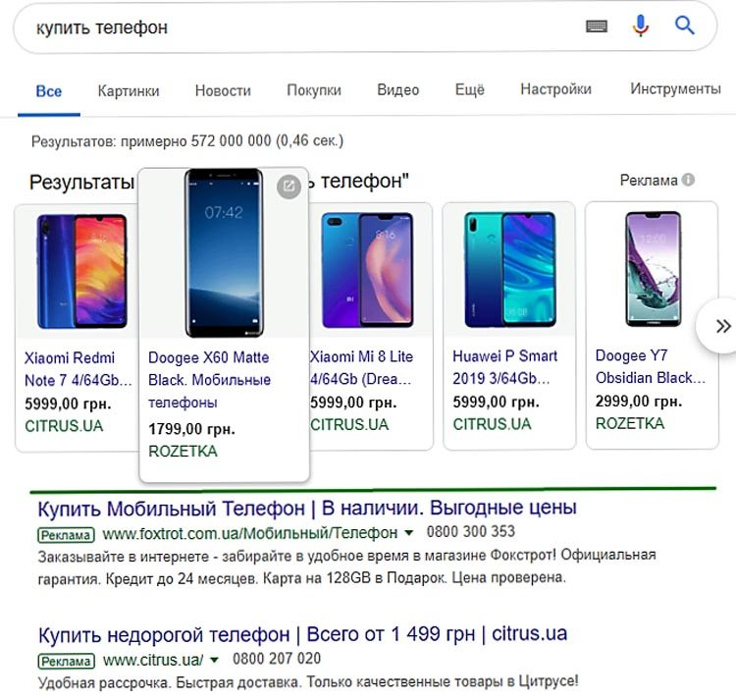Click the Huawei P Smart 2019 product title
This screenshot has height=700, width=736.
[504, 367]
